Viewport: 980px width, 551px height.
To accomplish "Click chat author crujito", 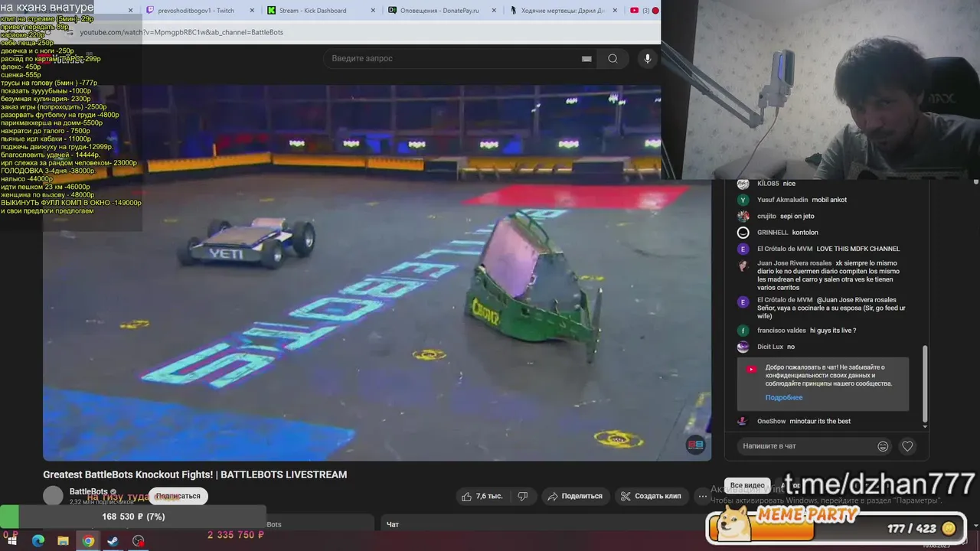I will [x=766, y=217].
